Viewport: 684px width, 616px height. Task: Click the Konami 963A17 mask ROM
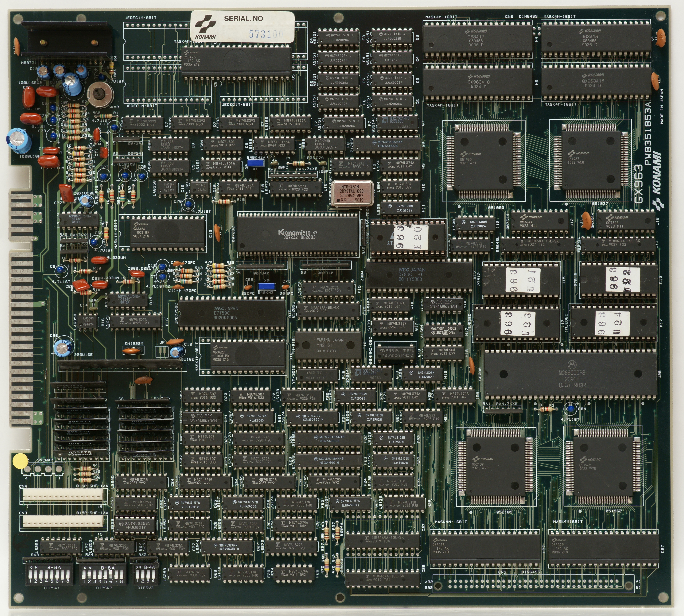(477, 39)
